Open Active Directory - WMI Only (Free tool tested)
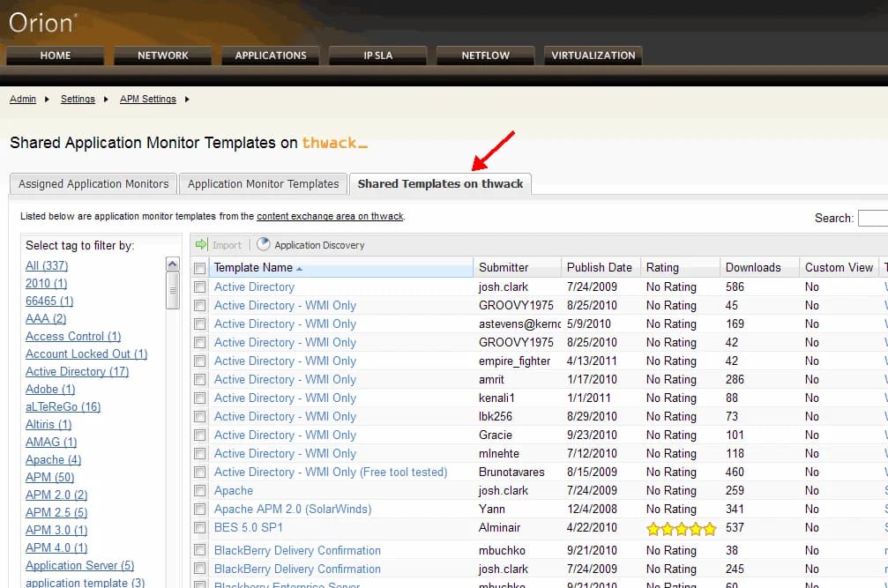 pos(331,472)
